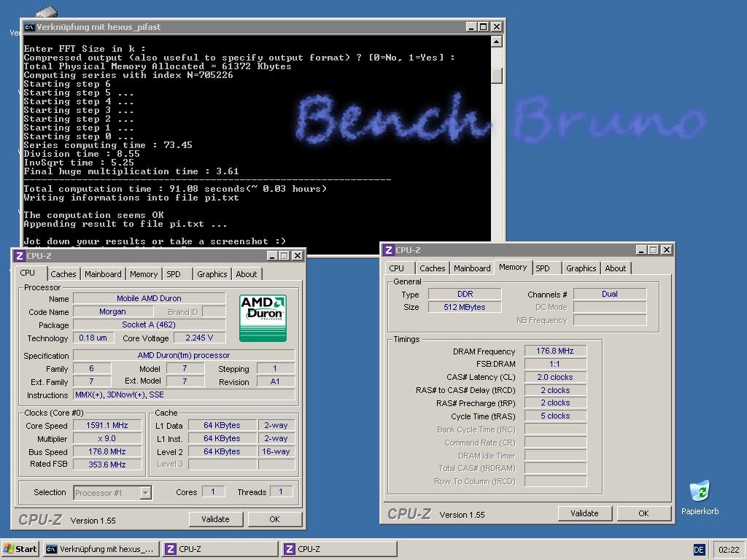Open About tab in left CPU-Z window
The image size is (747, 560).
click(247, 274)
